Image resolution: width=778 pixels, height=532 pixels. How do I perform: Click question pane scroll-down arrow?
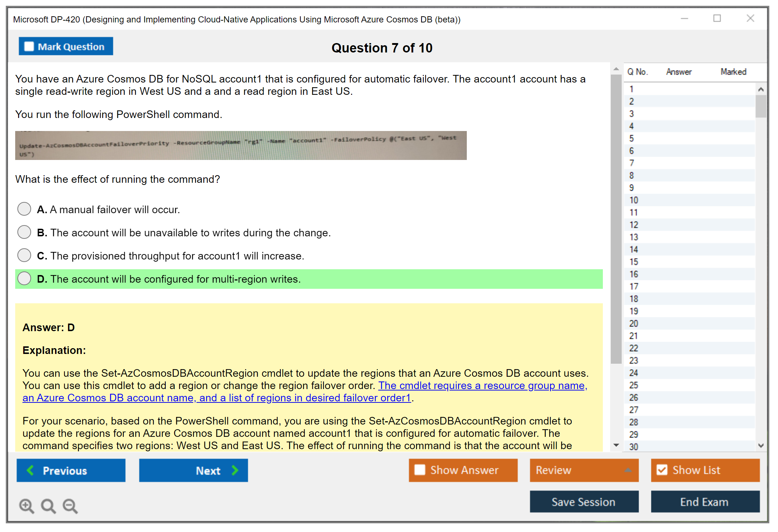pyautogui.click(x=616, y=445)
